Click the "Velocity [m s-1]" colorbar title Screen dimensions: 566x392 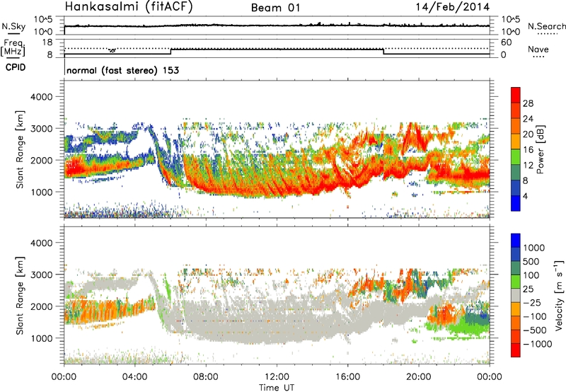pyautogui.click(x=559, y=295)
